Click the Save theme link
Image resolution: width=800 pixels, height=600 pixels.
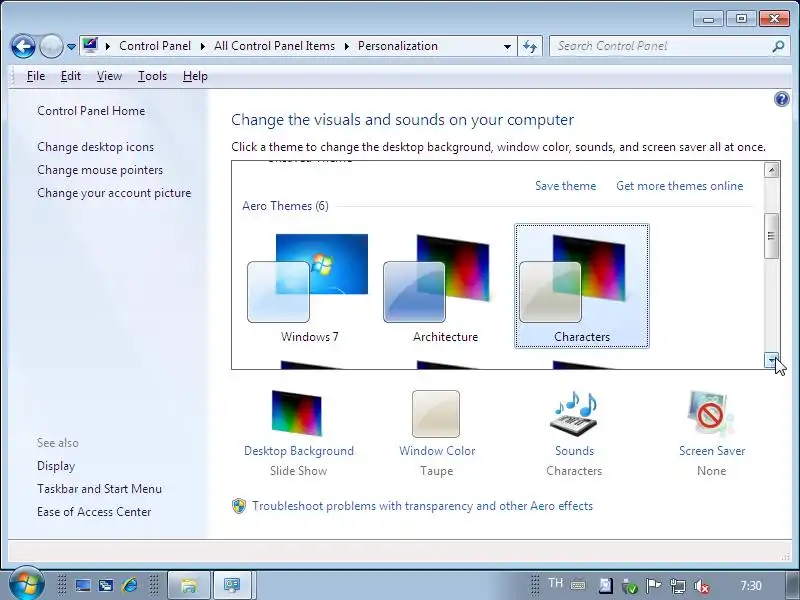[565, 186]
